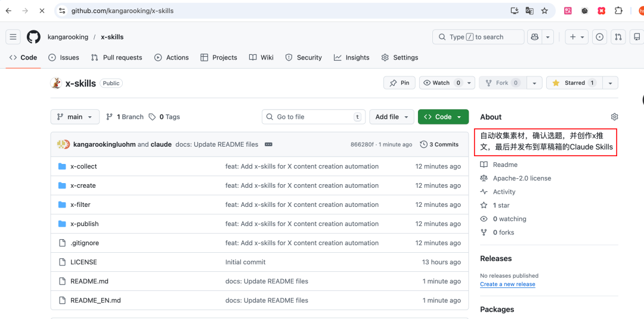Bookmark the page with the star icon

pos(544,11)
